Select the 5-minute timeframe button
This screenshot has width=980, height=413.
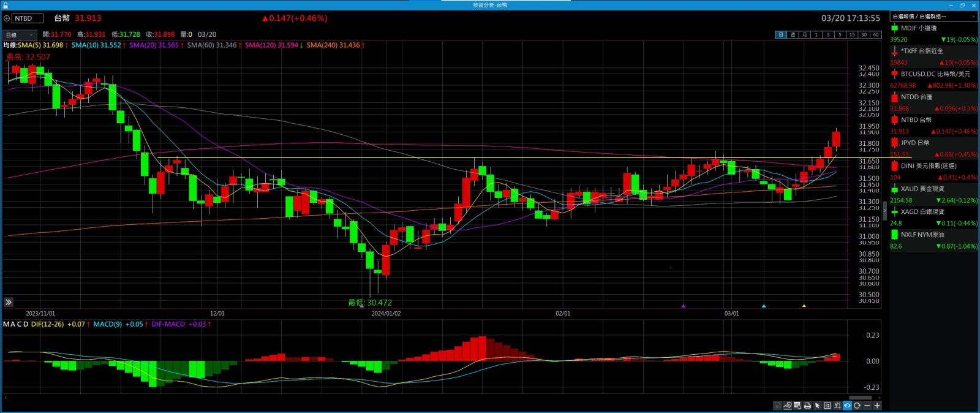[840, 35]
